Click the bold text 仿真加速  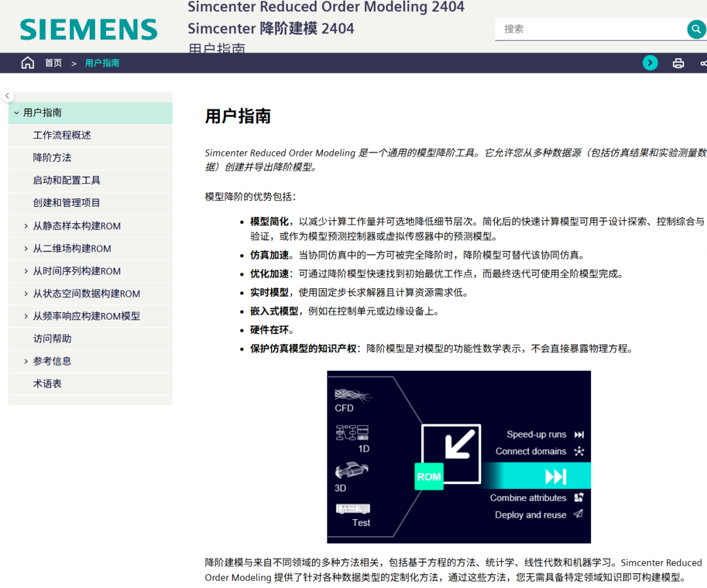[269, 255]
